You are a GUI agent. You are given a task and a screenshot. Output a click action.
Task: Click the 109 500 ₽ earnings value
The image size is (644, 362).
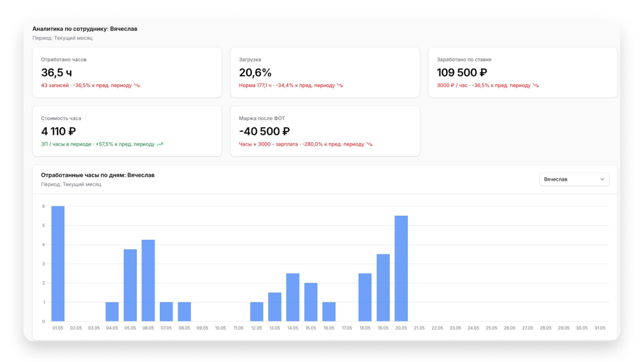[462, 72]
